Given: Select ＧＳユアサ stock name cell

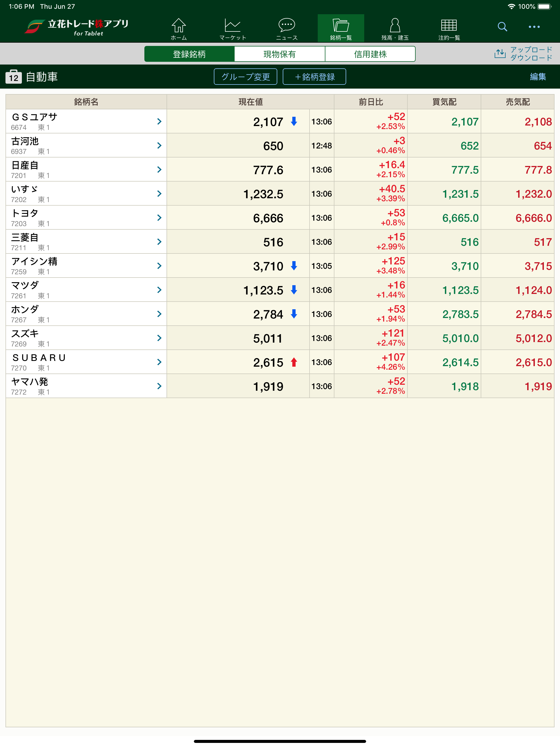Looking at the screenshot, I should coord(86,121).
